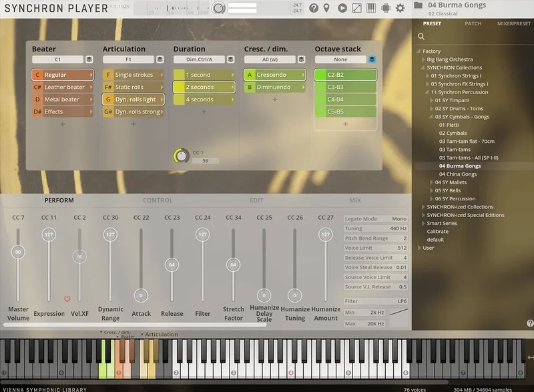Expand 01 SY Timpani folder

click(431, 100)
